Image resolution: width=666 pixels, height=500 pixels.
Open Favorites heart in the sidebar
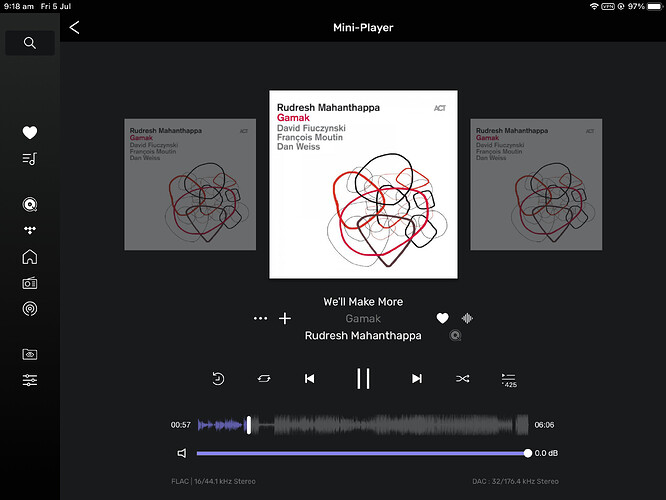click(30, 133)
